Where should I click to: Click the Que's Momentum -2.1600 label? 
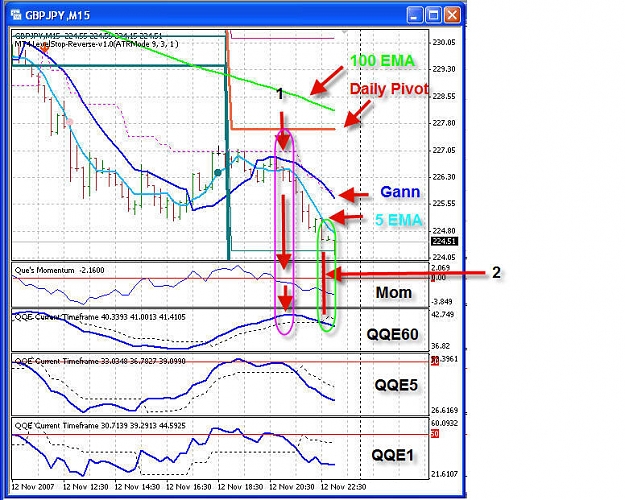59,270
